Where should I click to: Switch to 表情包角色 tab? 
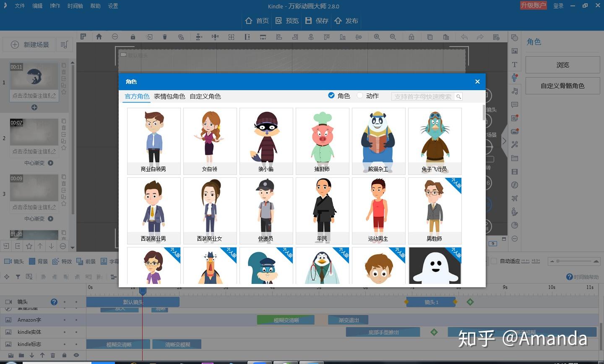click(x=169, y=96)
